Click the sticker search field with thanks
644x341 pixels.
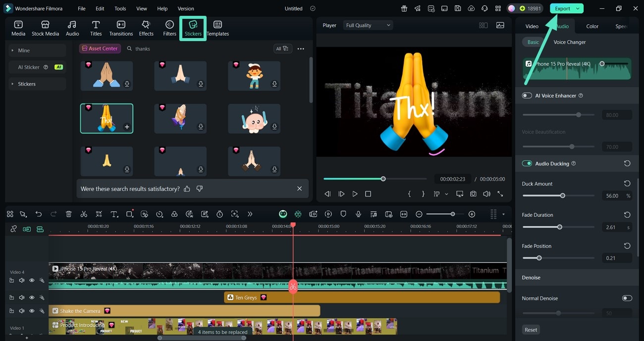click(x=198, y=49)
